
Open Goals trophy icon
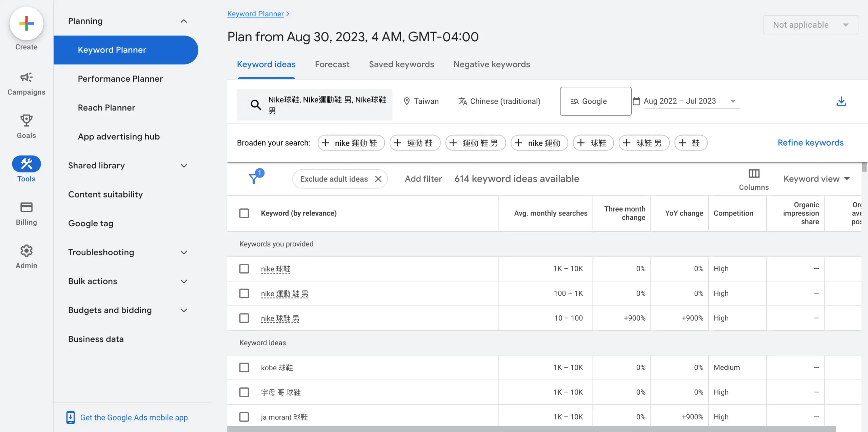(26, 120)
